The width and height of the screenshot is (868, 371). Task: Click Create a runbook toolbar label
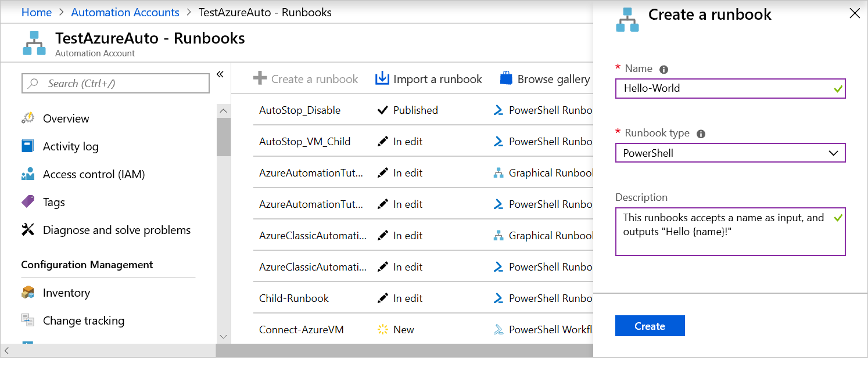tap(315, 79)
